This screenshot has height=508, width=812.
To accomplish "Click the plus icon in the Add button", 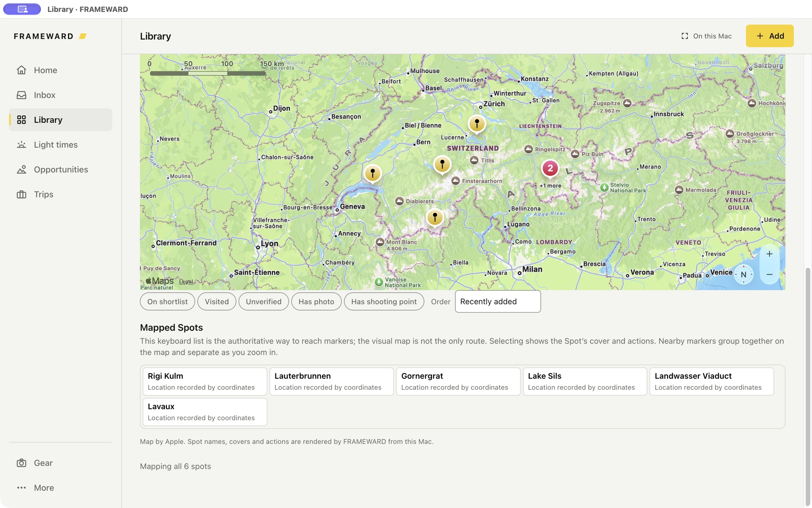I will click(760, 36).
